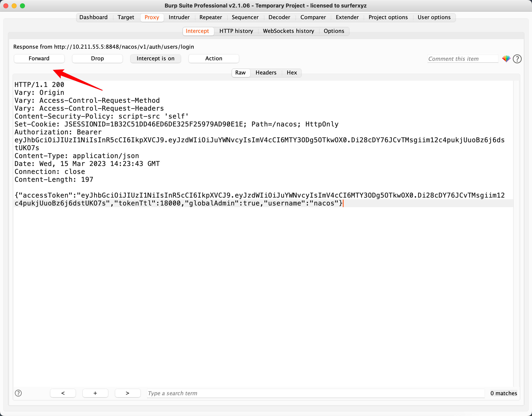Open the Intruder tab

(179, 17)
